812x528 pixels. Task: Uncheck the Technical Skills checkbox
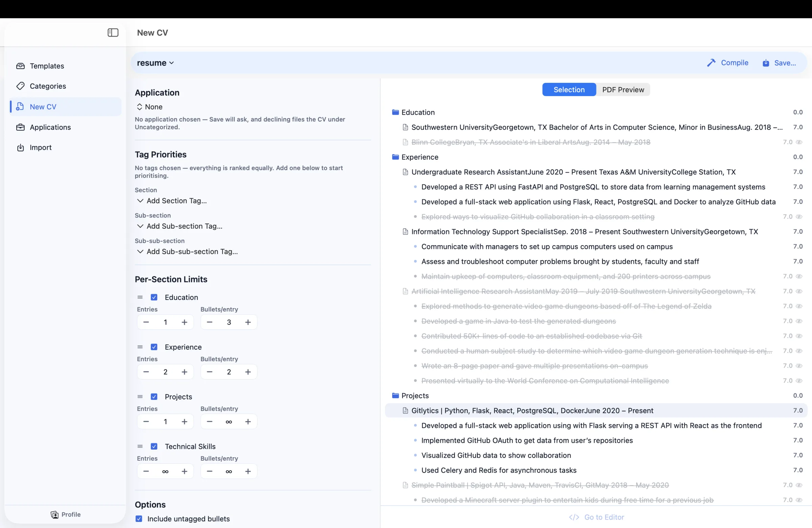click(x=154, y=446)
